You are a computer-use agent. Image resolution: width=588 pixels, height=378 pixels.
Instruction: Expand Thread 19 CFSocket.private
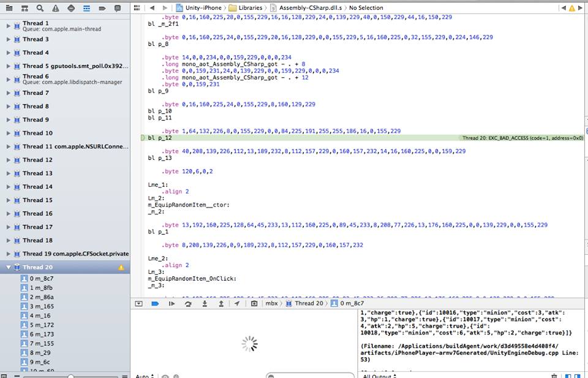click(8, 254)
